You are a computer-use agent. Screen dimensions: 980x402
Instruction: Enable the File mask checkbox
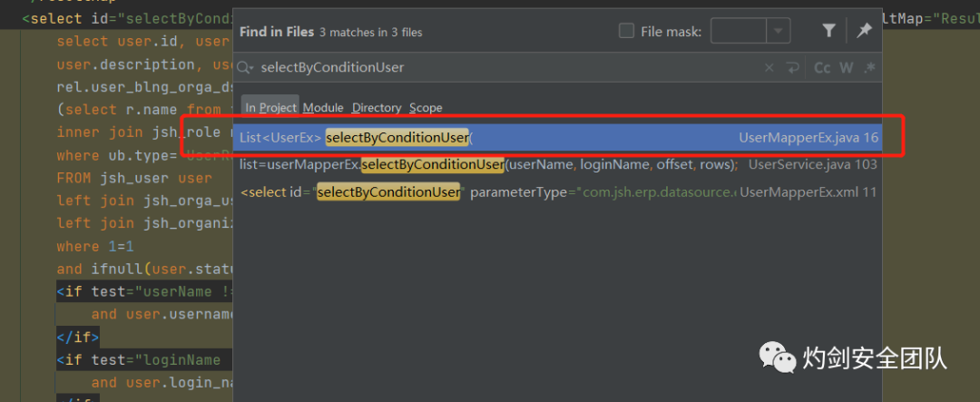(626, 31)
